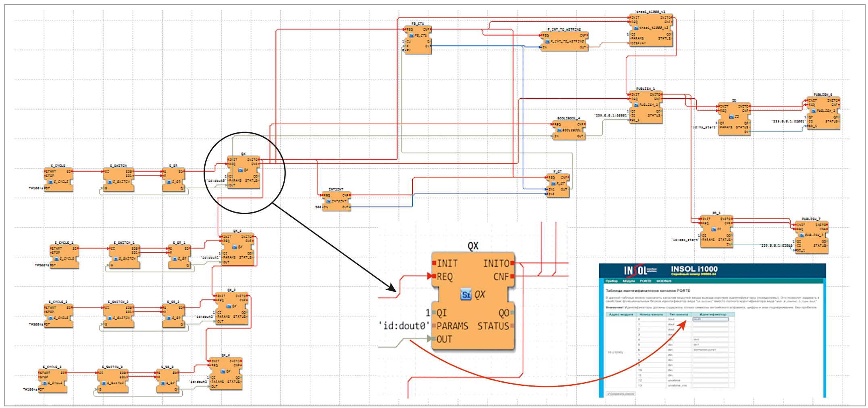Open the Модули menu tab
The image size is (868, 408).
(629, 281)
